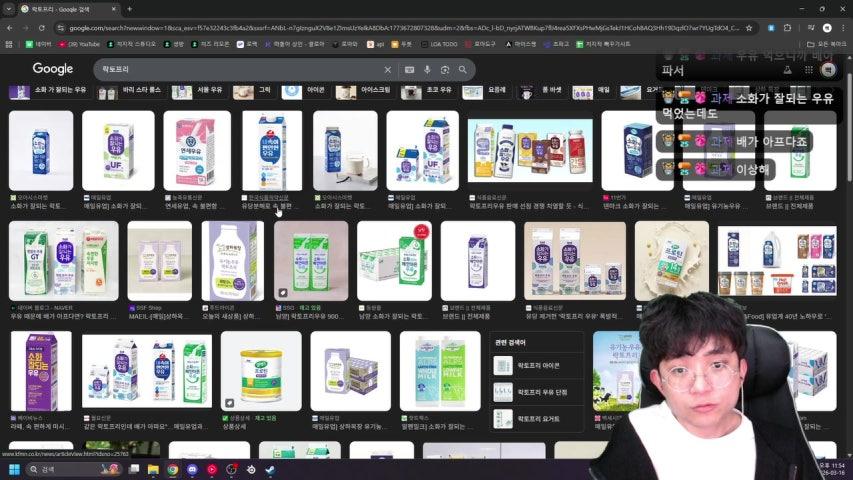Open the '유당분해로 속 편한' result caption
Screen dimensions: 853x480
(x=270, y=206)
